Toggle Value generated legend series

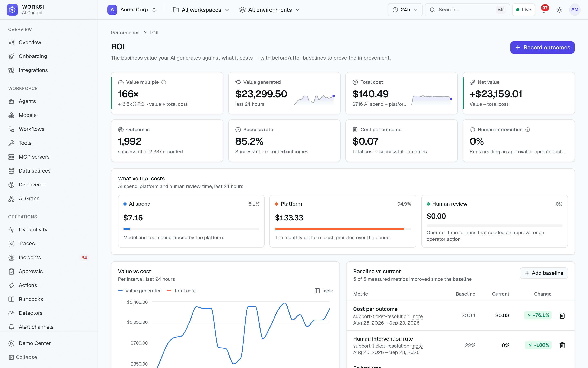140,291
